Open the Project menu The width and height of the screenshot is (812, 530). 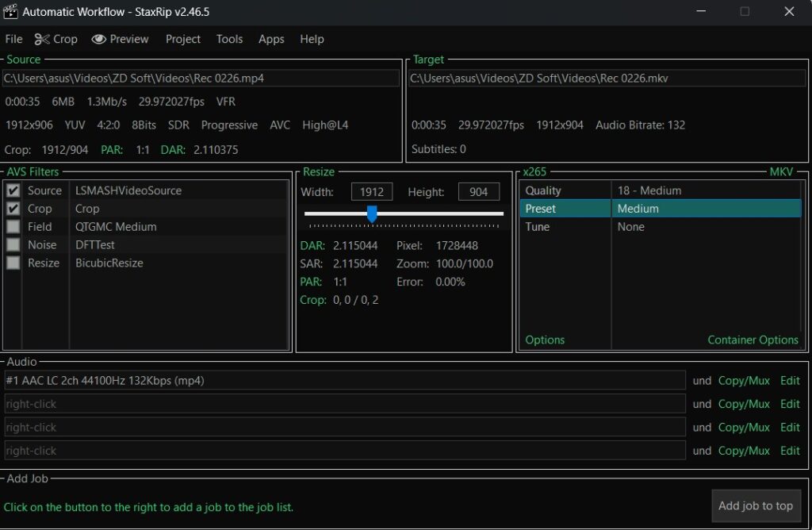tap(182, 39)
